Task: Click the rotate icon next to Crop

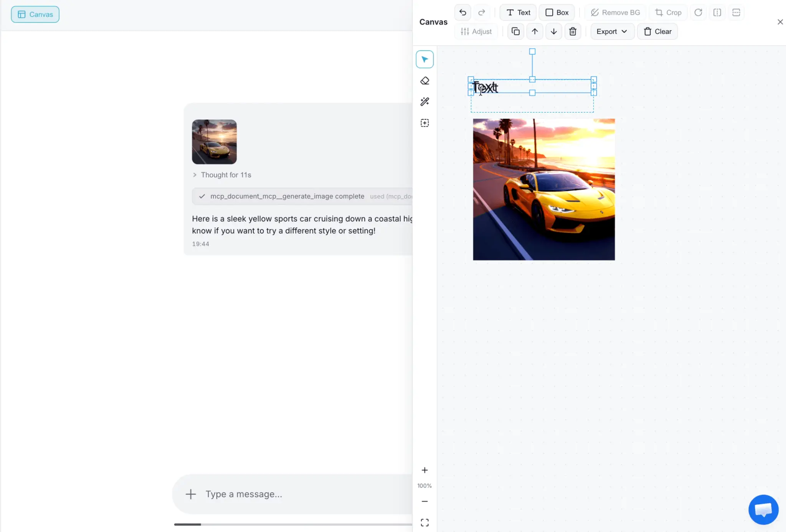Action: [698, 12]
